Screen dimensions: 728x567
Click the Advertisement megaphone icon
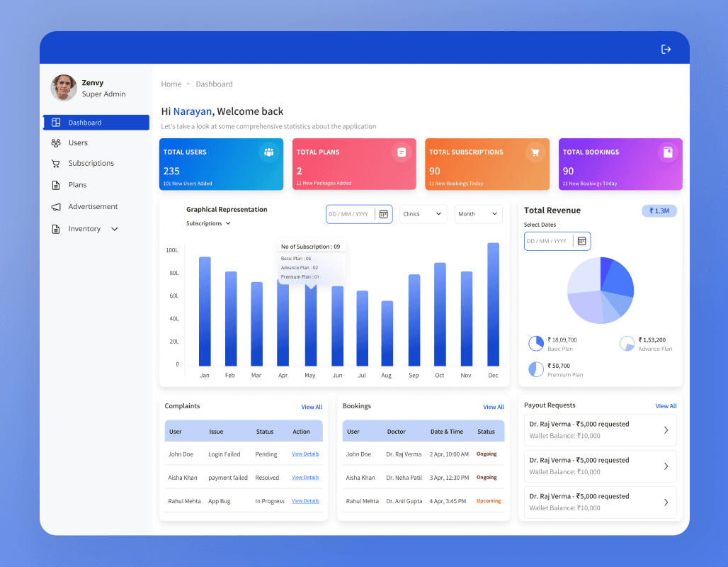tap(56, 207)
